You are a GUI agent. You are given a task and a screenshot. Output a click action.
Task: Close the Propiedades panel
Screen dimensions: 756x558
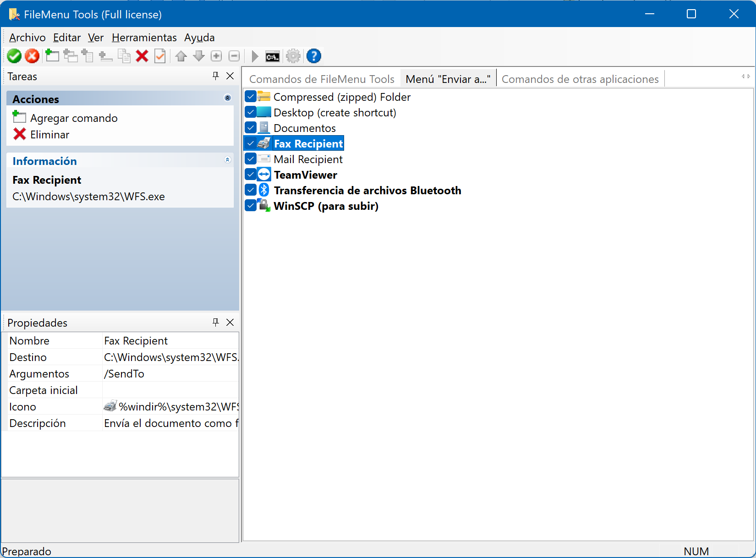(230, 323)
